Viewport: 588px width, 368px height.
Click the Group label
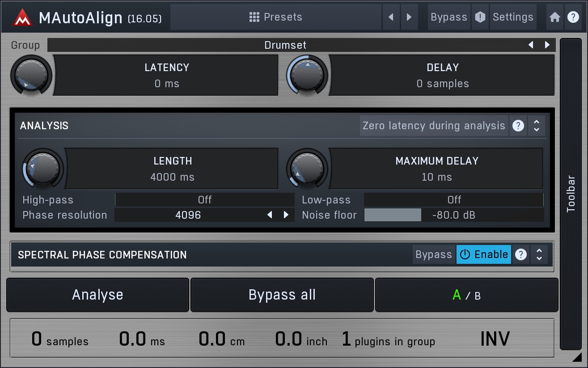[x=25, y=45]
